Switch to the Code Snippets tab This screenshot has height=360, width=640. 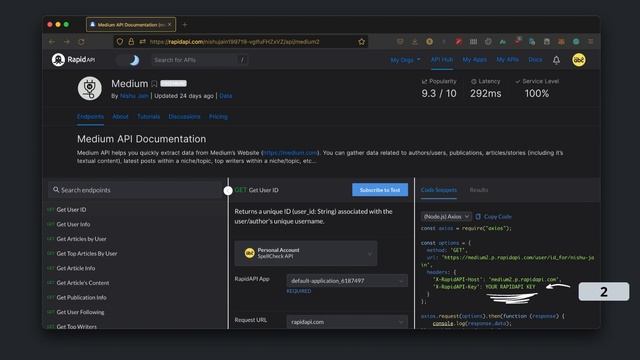[x=439, y=190]
